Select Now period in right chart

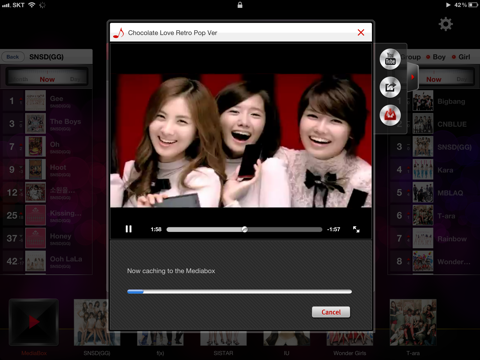tap(434, 79)
